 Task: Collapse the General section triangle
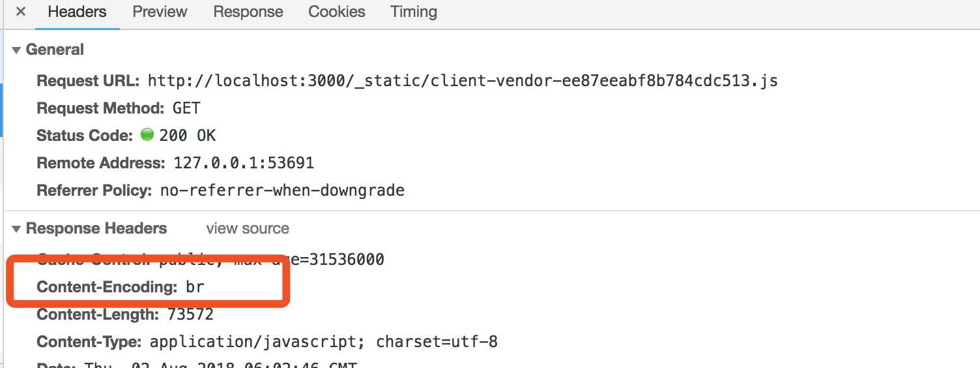coord(16,50)
